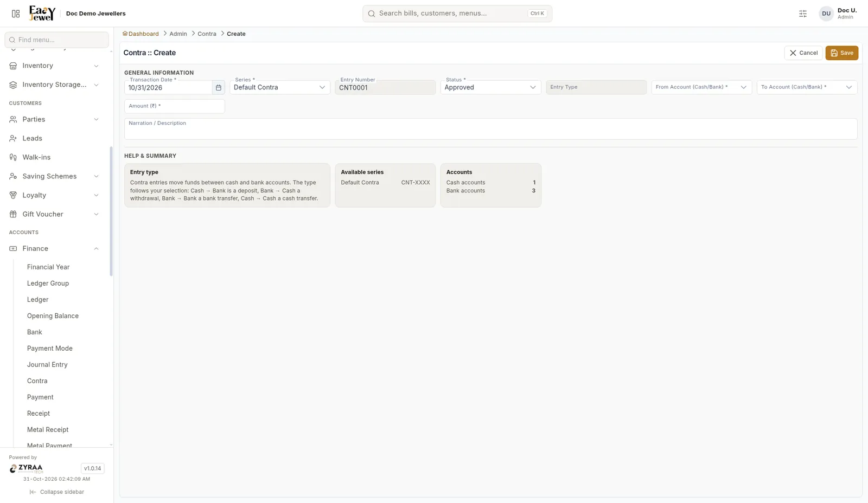868x503 pixels.
Task: Cancel the contra creation
Action: [x=803, y=53]
